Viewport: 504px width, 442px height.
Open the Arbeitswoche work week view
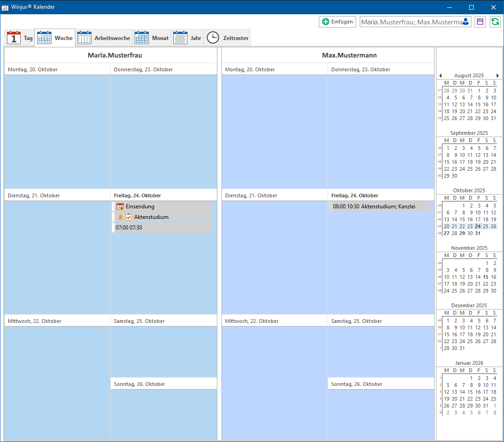[103, 38]
